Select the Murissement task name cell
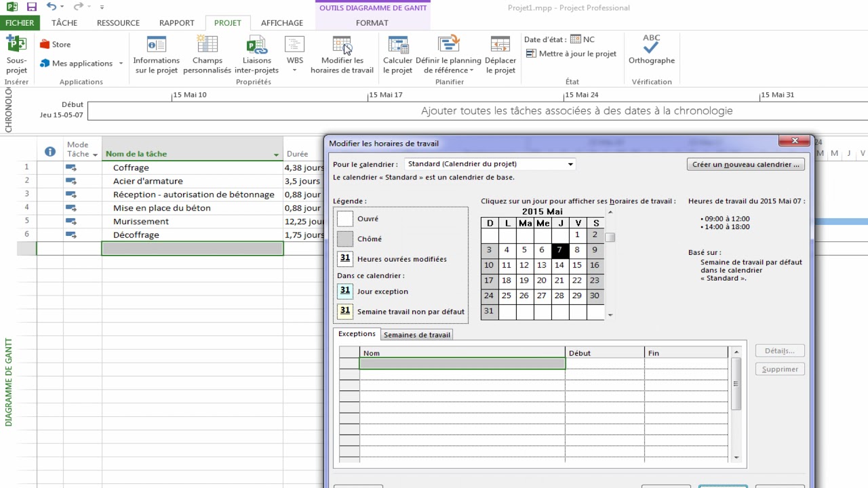The height and width of the screenshot is (488, 868). click(x=193, y=222)
